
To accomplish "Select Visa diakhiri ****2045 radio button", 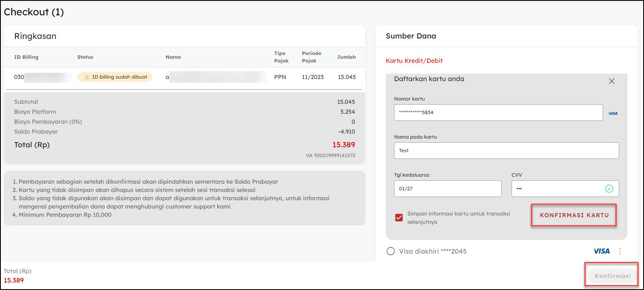I will pos(390,251).
